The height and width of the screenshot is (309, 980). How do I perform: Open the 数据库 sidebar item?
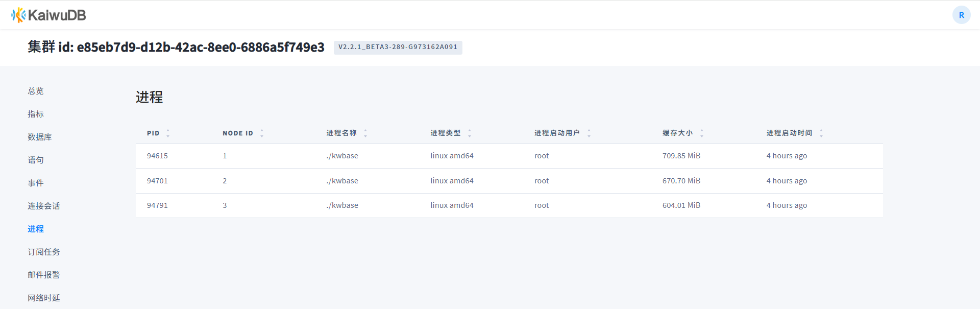click(x=40, y=137)
